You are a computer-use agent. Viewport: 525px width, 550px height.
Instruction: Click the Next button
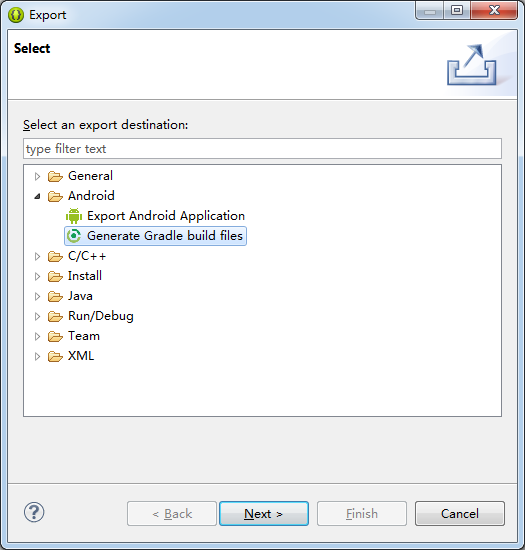[x=264, y=514]
